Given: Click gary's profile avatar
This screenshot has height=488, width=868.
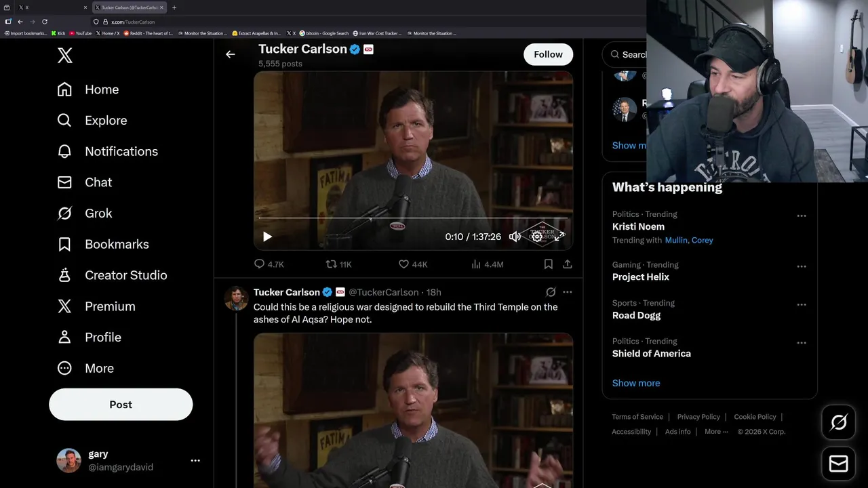Looking at the screenshot, I should pyautogui.click(x=68, y=461).
